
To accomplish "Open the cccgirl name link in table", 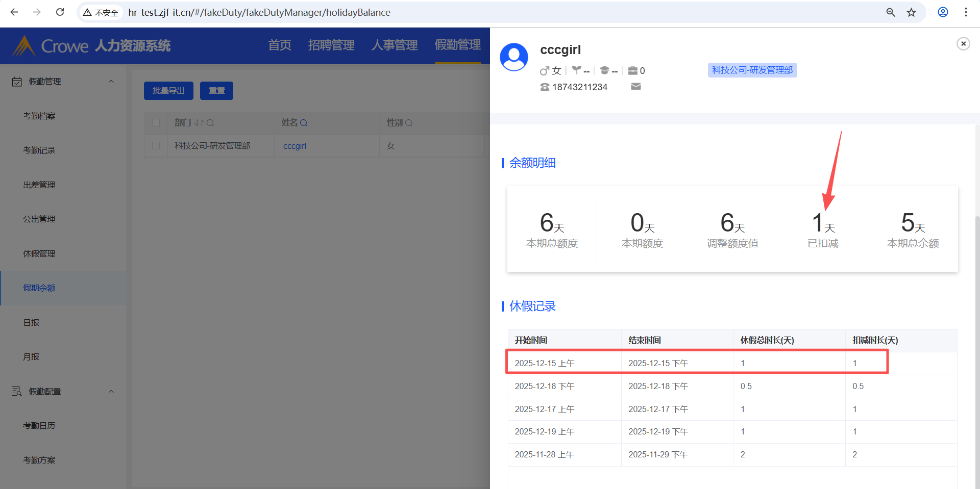I will pos(295,146).
